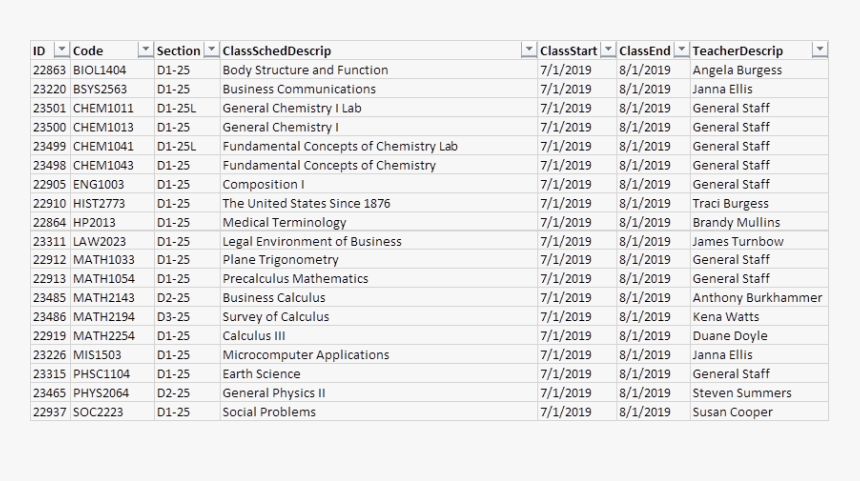The width and height of the screenshot is (860, 481).
Task: Click the Steven Summers teacher cell
Action: (741, 393)
